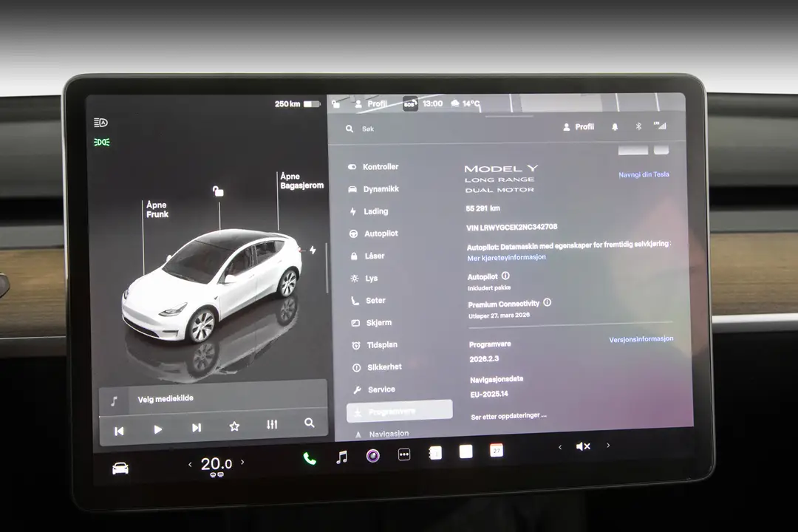Open the purple camera app

pyautogui.click(x=373, y=456)
